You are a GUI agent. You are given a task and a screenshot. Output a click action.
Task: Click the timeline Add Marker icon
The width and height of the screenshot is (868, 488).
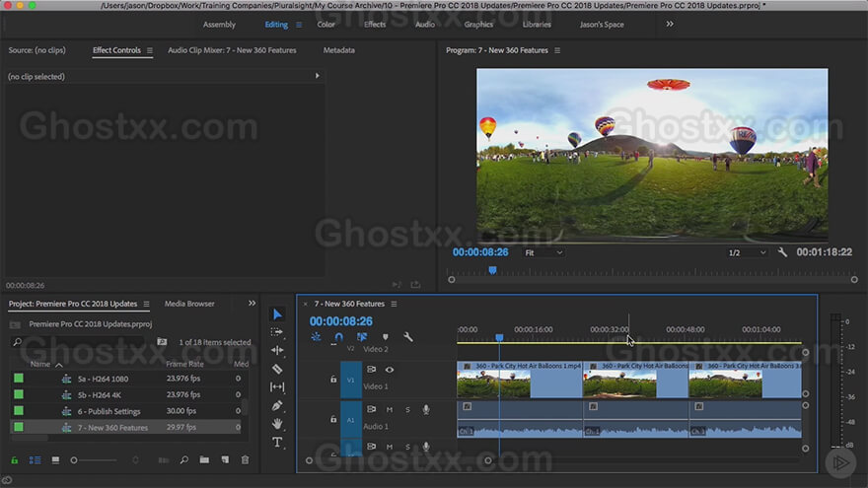pyautogui.click(x=386, y=337)
